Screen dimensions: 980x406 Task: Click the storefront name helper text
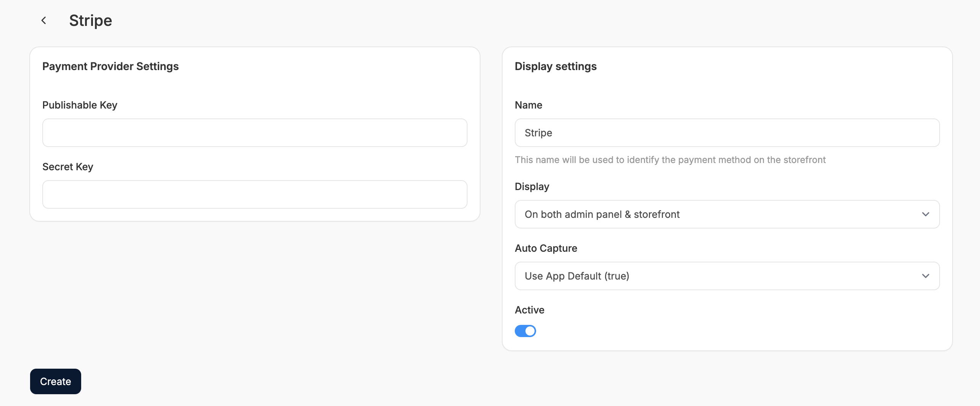click(x=670, y=160)
